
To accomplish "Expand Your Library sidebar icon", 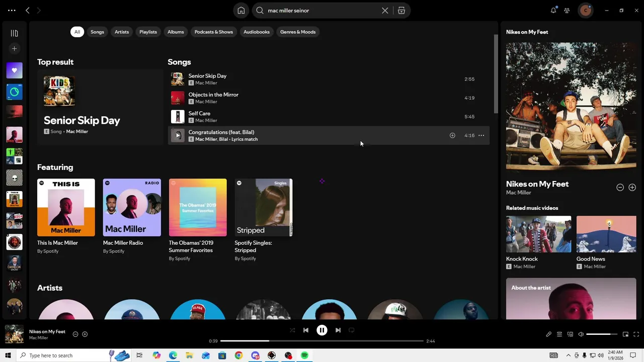I will click(x=14, y=33).
